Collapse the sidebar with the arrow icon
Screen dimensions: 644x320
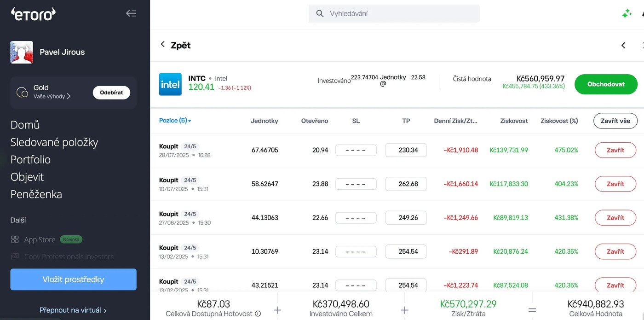click(131, 13)
